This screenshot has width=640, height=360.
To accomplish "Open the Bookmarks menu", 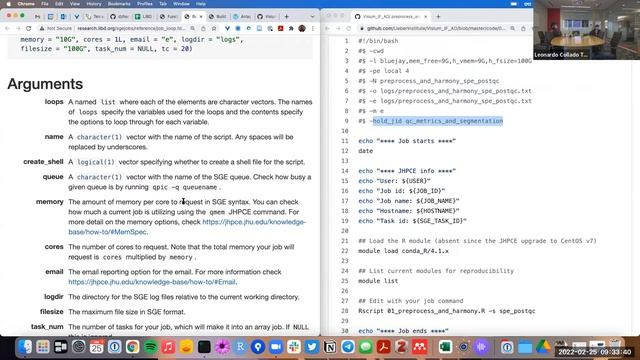I will coord(119,4).
